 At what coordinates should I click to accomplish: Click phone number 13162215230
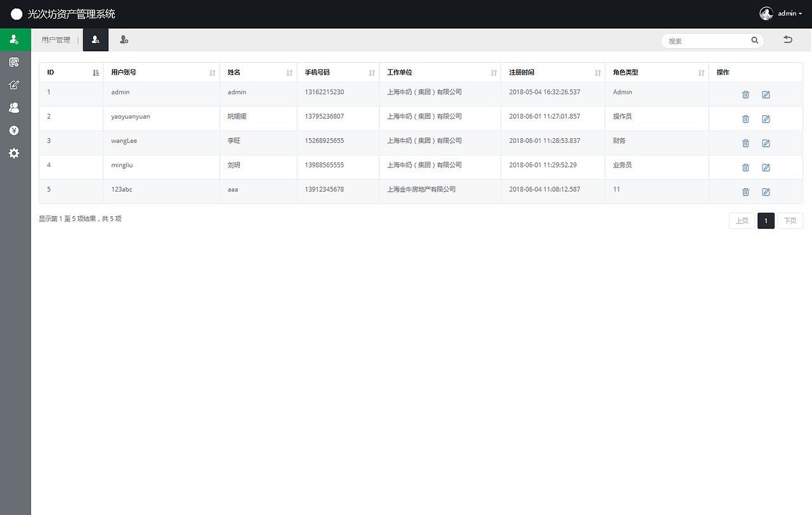[324, 92]
